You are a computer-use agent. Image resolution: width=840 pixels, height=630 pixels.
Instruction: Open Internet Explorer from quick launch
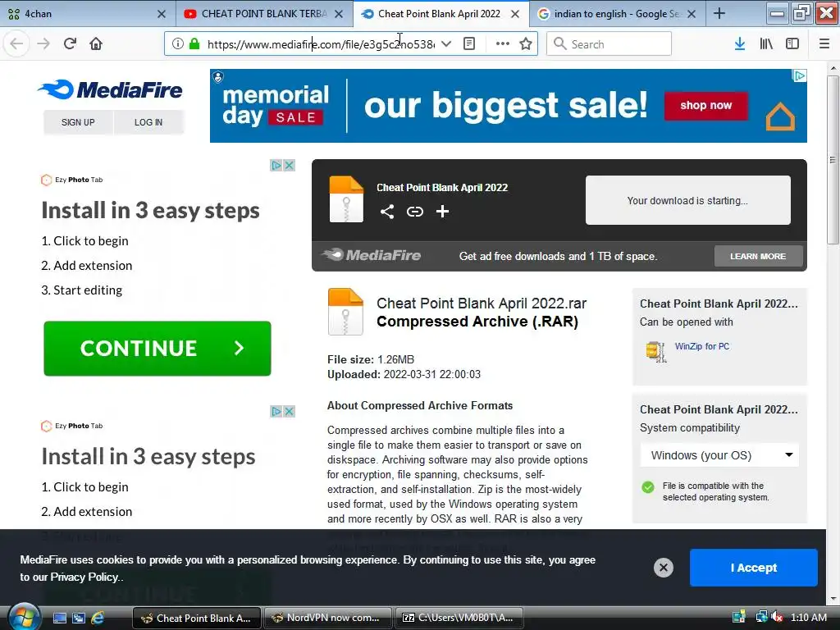point(98,618)
